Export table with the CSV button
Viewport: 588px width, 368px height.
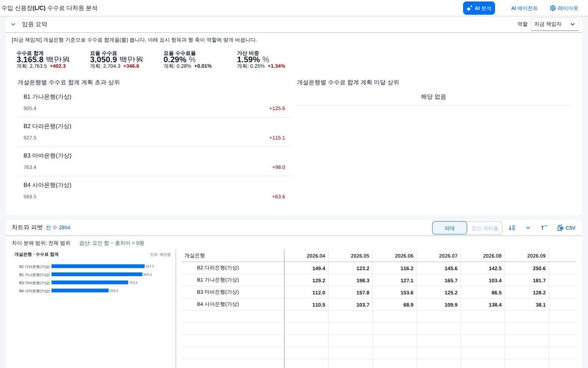566,228
